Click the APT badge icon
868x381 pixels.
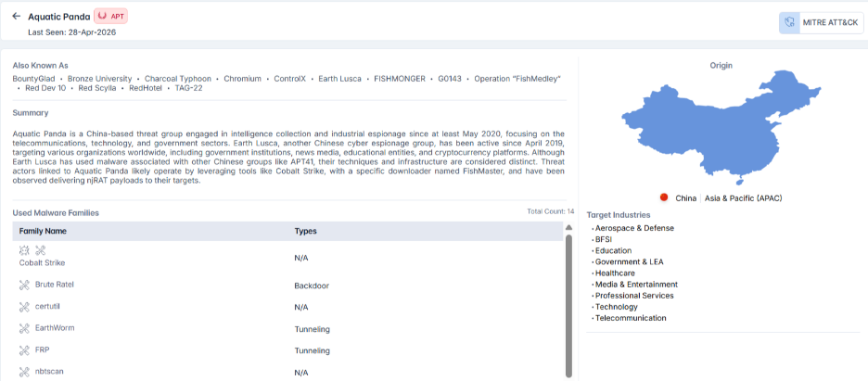click(102, 16)
